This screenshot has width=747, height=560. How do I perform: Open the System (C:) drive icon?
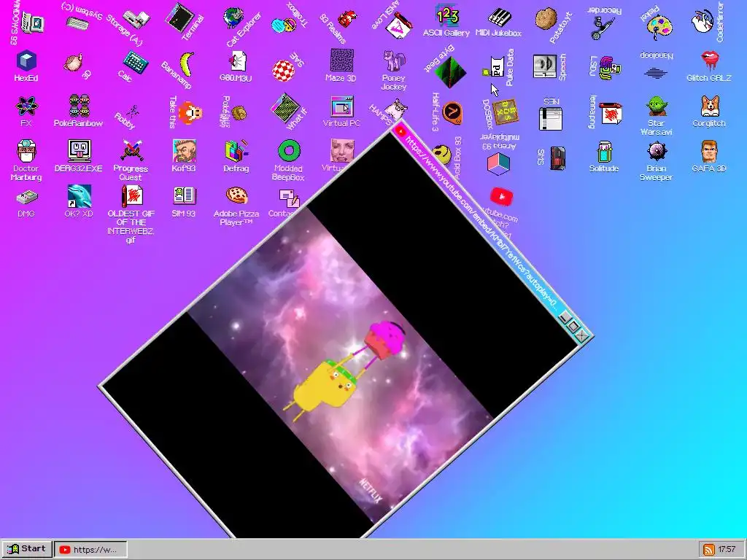(x=77, y=23)
